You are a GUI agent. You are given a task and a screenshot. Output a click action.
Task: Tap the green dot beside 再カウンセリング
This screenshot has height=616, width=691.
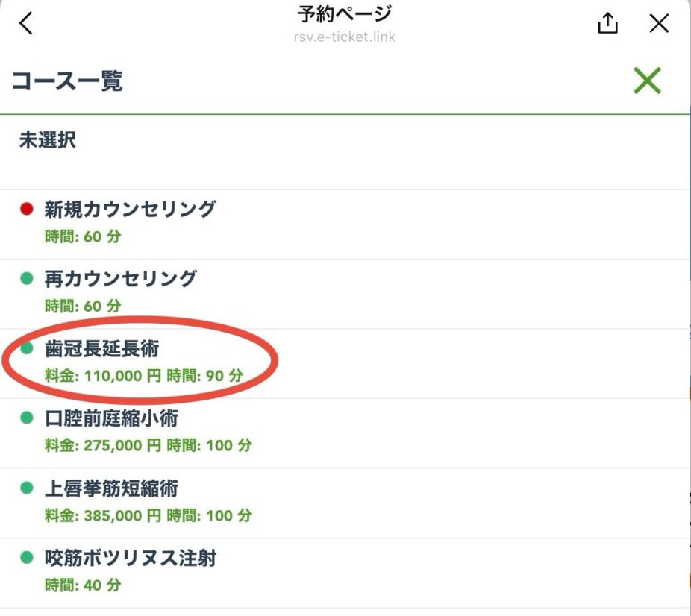click(x=27, y=279)
